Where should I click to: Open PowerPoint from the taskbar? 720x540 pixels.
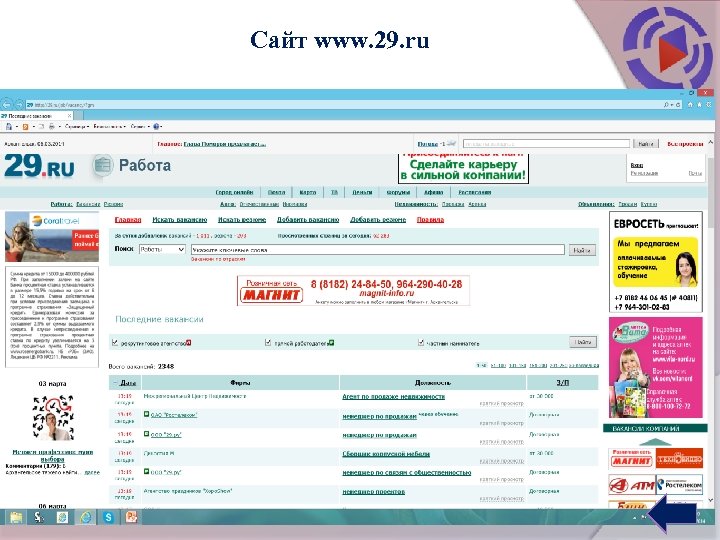point(131,518)
